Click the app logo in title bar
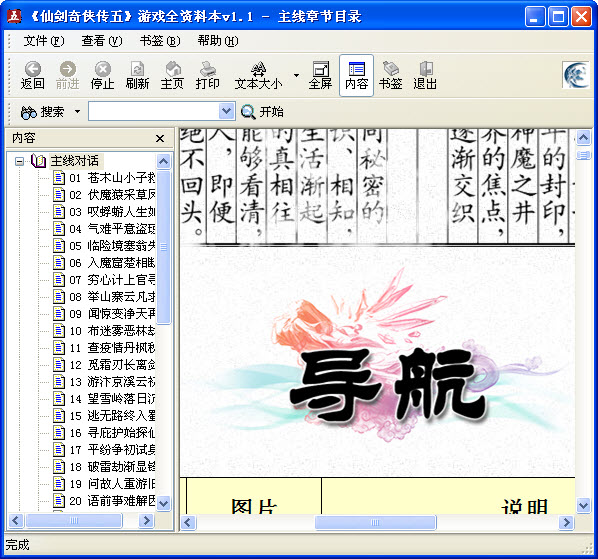The height and width of the screenshot is (559, 598). click(x=14, y=16)
